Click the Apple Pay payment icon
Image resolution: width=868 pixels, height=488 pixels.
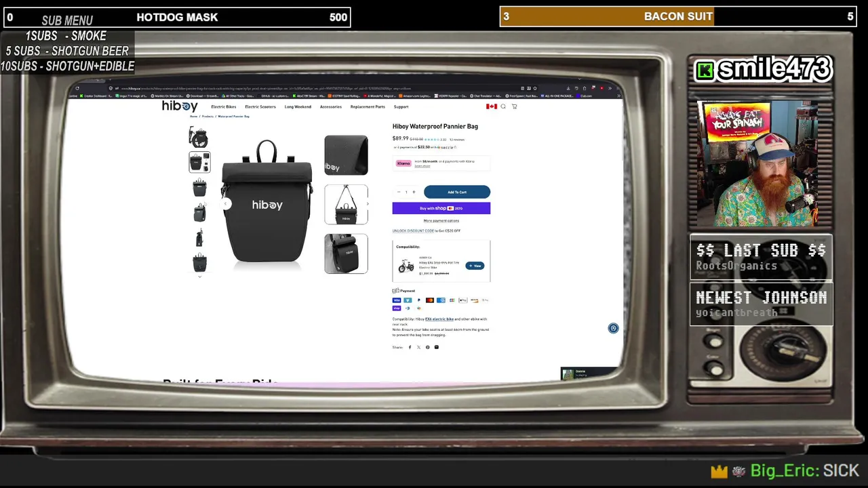pos(463,300)
